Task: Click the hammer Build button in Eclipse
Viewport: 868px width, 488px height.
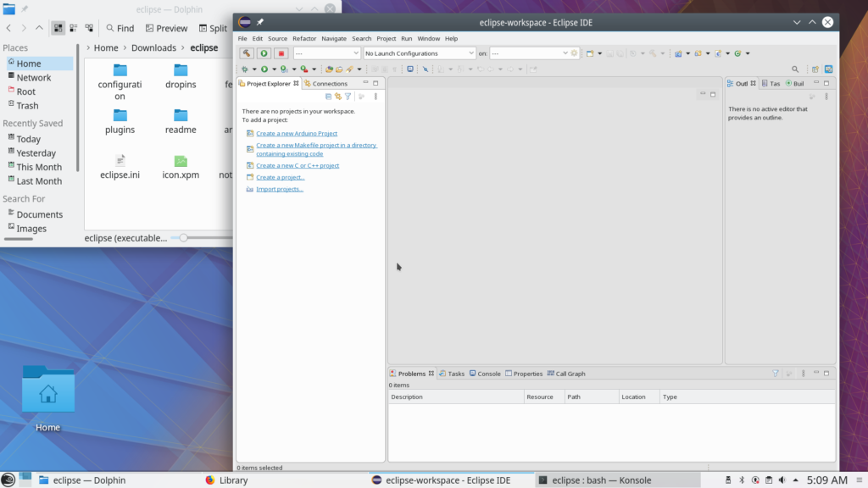Action: (247, 53)
